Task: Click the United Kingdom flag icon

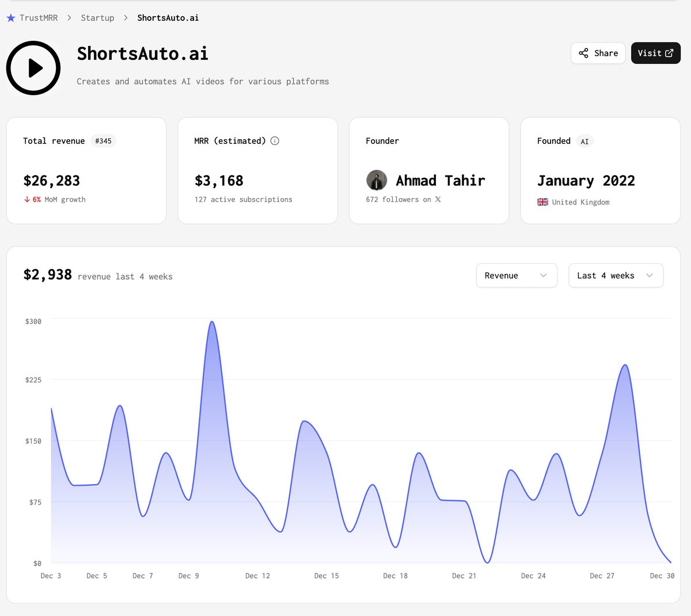Action: tap(542, 202)
